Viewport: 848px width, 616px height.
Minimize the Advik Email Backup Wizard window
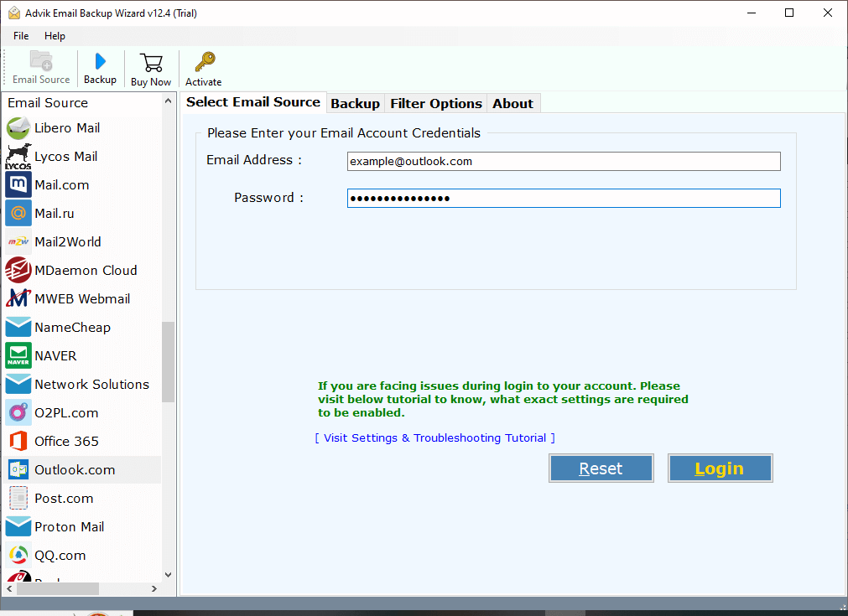pos(752,13)
